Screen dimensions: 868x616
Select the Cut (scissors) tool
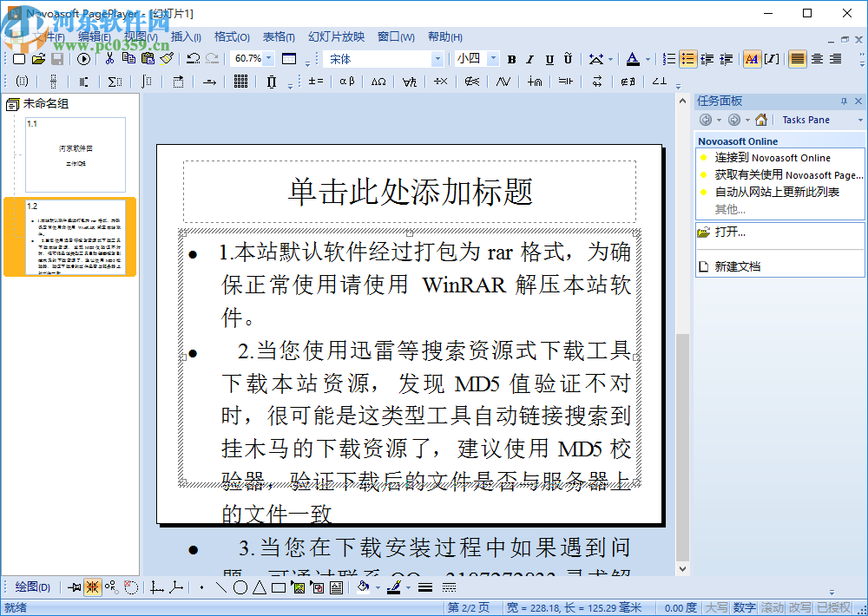[110, 59]
